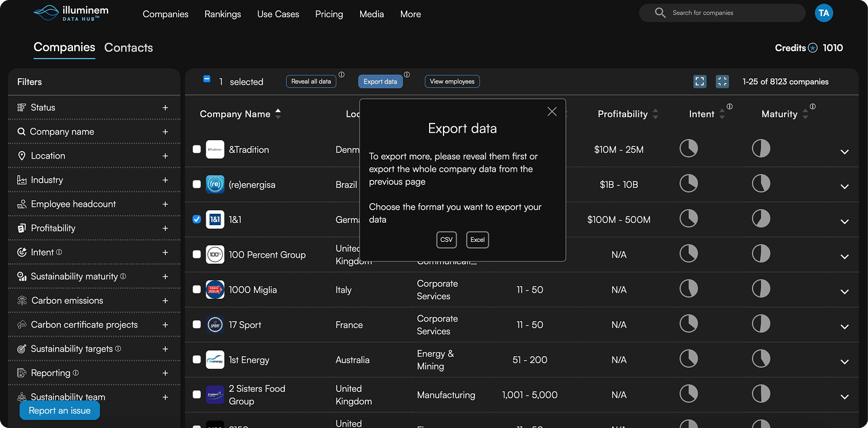Viewport: 868px width, 428px height.
Task: Click the 1st Energy logo
Action: point(215,360)
